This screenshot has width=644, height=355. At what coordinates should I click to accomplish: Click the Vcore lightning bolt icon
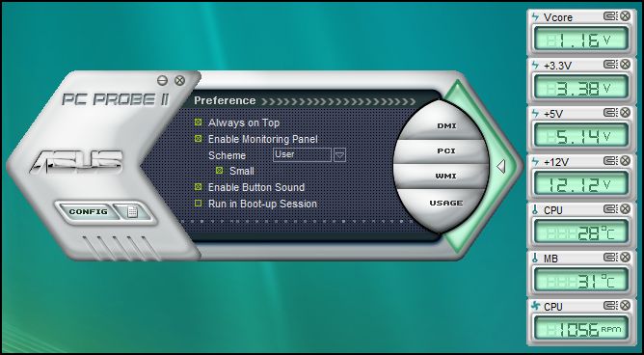pyautogui.click(x=535, y=16)
